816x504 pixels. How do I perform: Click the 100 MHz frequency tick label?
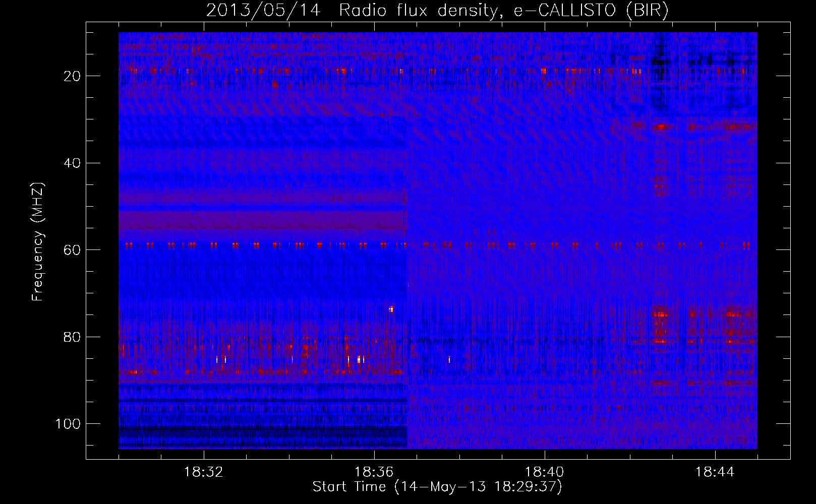tap(69, 424)
